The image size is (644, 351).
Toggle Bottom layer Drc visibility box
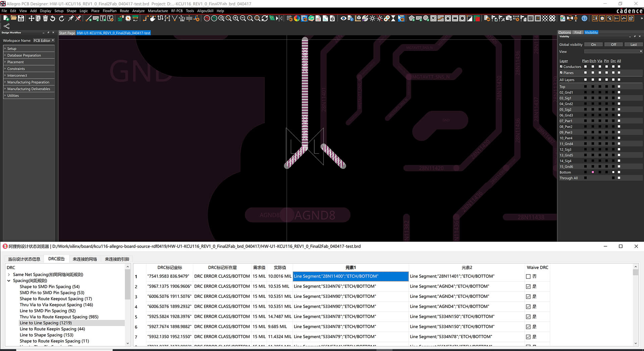(613, 172)
